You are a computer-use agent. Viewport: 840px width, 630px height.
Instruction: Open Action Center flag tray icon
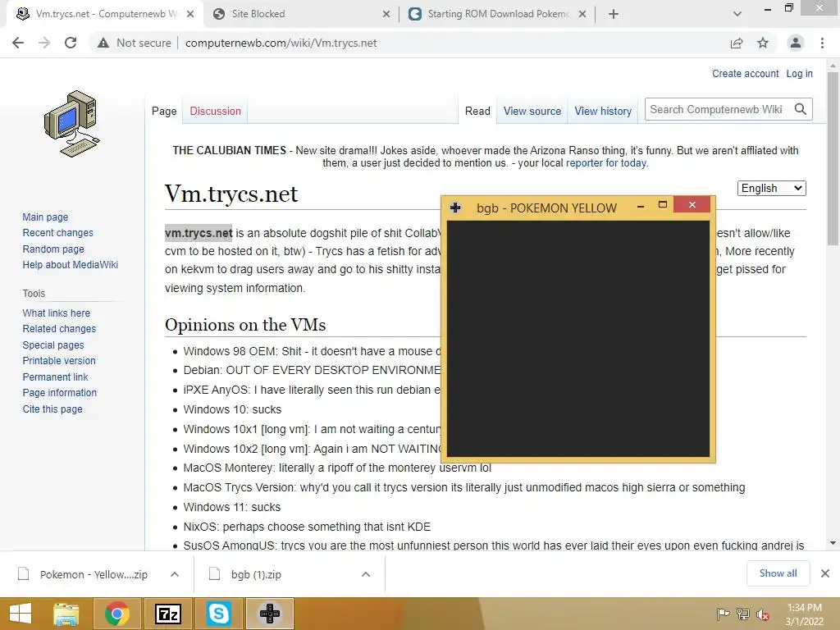723,614
